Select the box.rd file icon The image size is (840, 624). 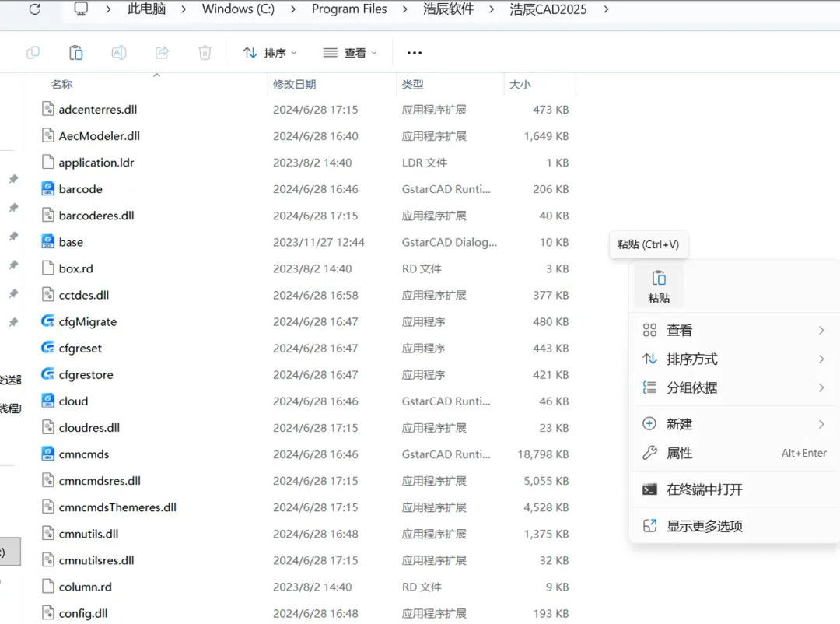click(47, 268)
